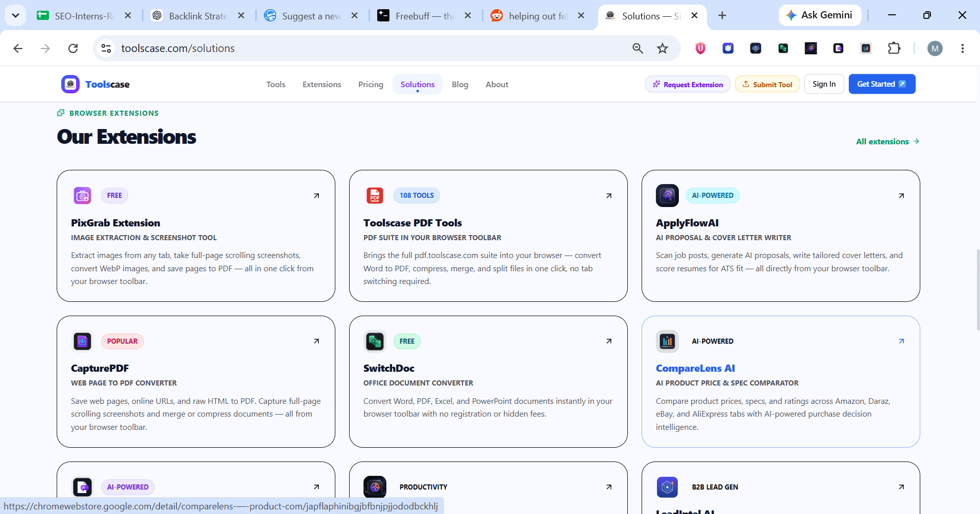This screenshot has width=980, height=514.
Task: Open the Blog nav item
Action: [x=460, y=85]
